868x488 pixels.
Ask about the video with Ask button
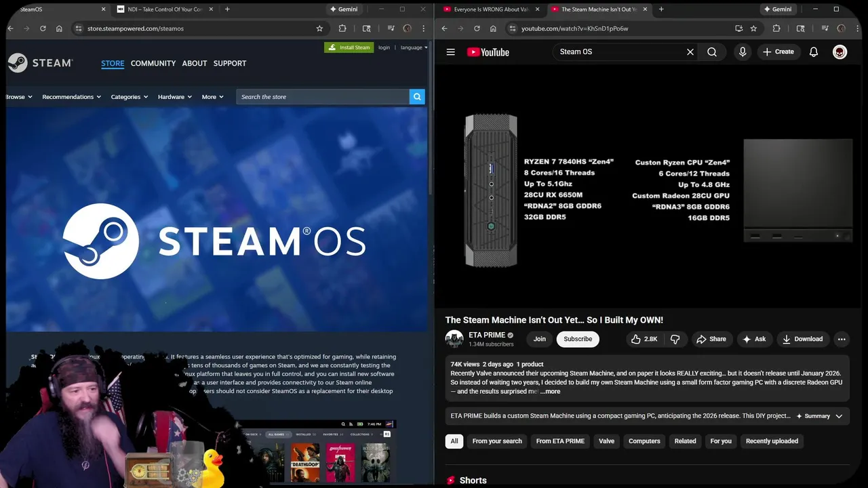754,339
